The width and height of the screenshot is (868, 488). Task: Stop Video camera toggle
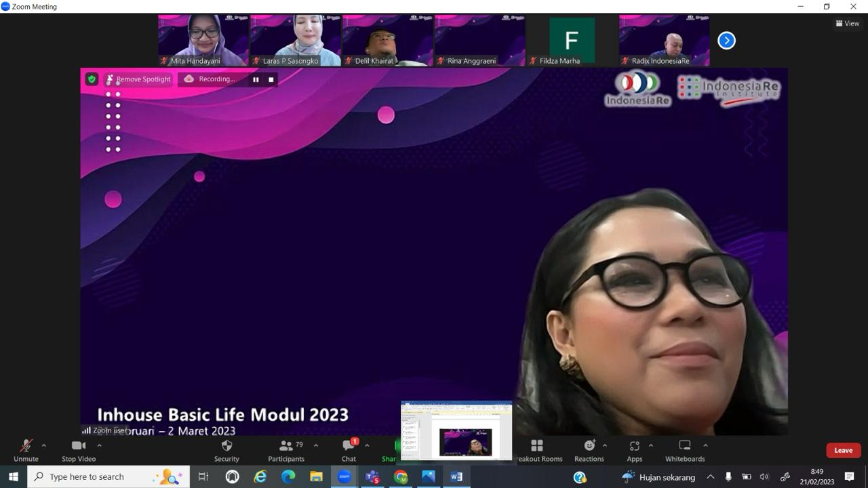[x=79, y=451]
